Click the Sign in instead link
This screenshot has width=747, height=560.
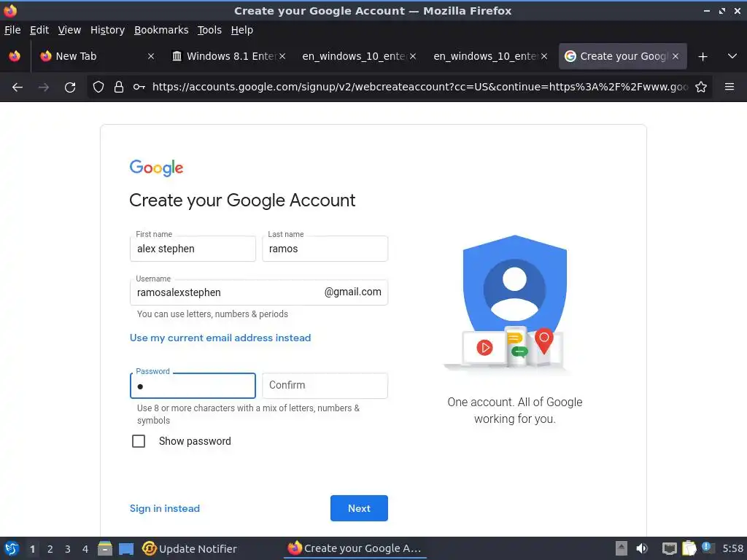(x=165, y=508)
